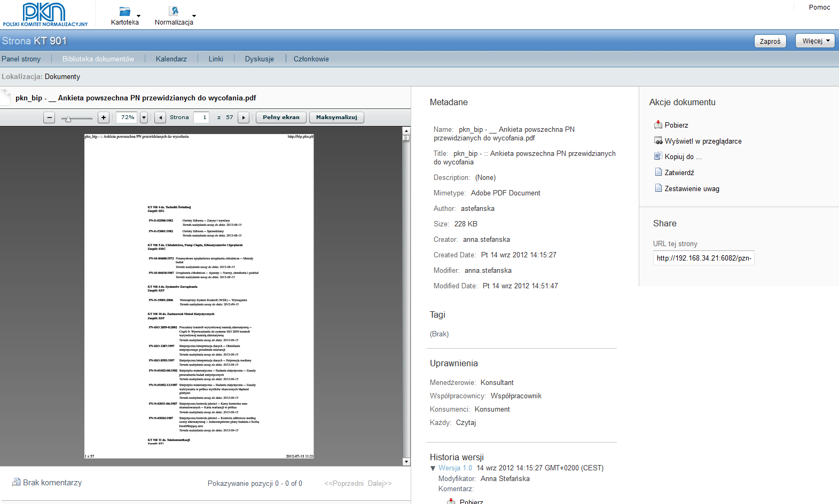
Task: Open the Kartoteka folder icon menu
Action: tap(124, 11)
